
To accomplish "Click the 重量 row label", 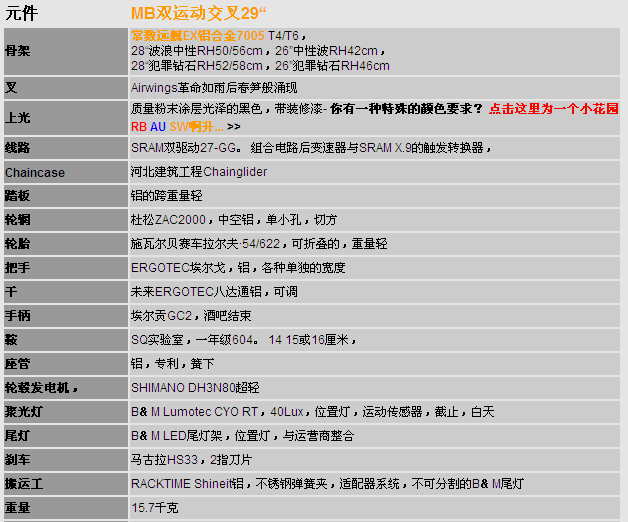I will (17, 508).
